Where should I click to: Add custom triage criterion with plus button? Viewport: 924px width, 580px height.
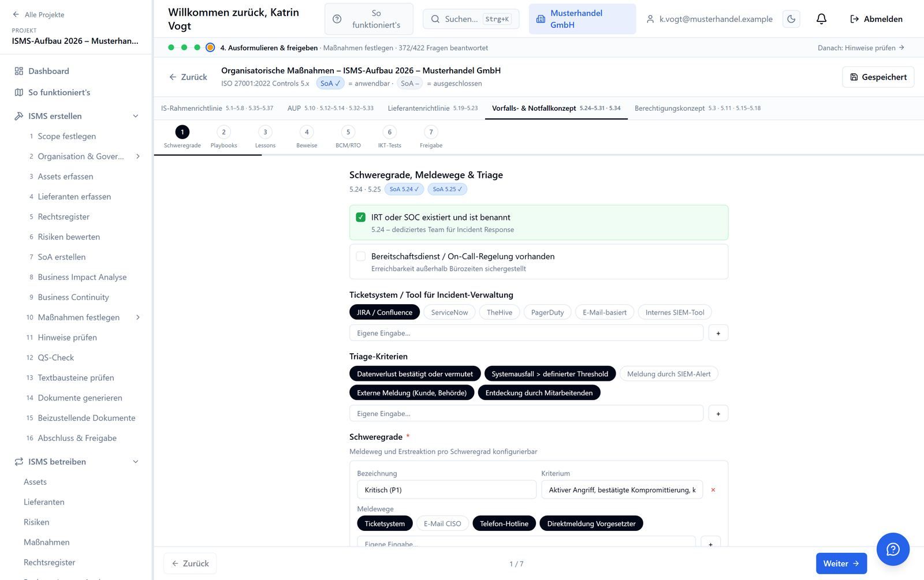[718, 414]
